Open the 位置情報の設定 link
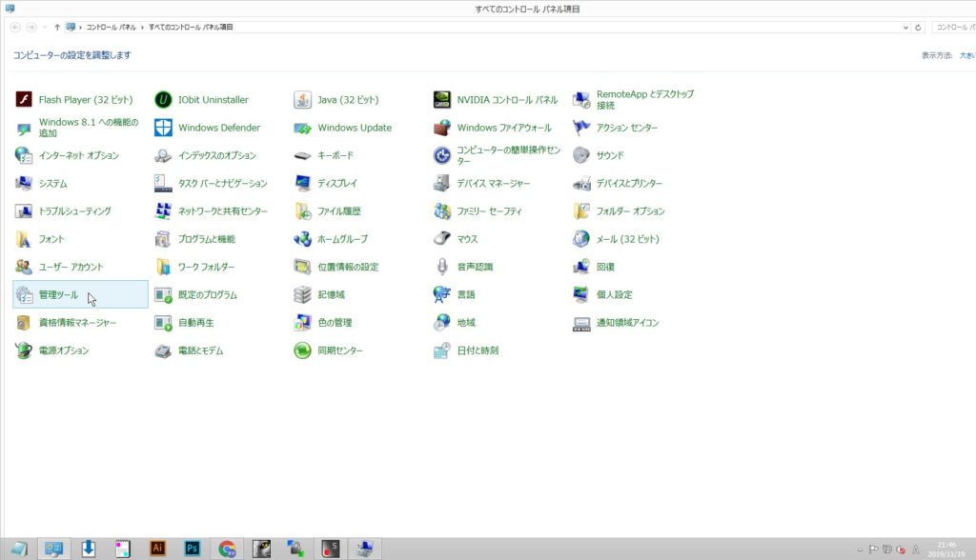This screenshot has height=560, width=976. 348,267
